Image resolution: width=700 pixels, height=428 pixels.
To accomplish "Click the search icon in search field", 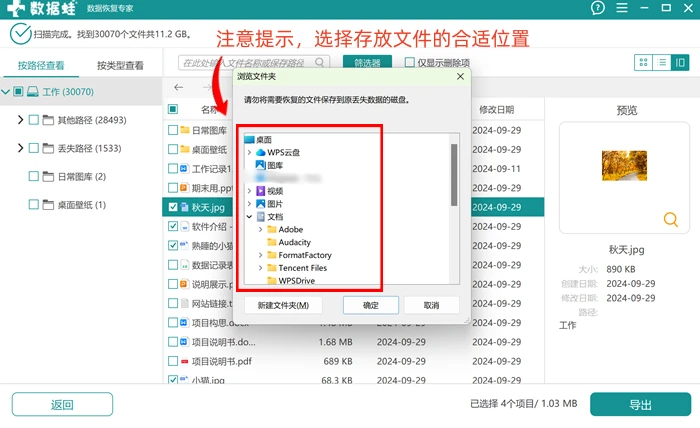I will point(319,62).
